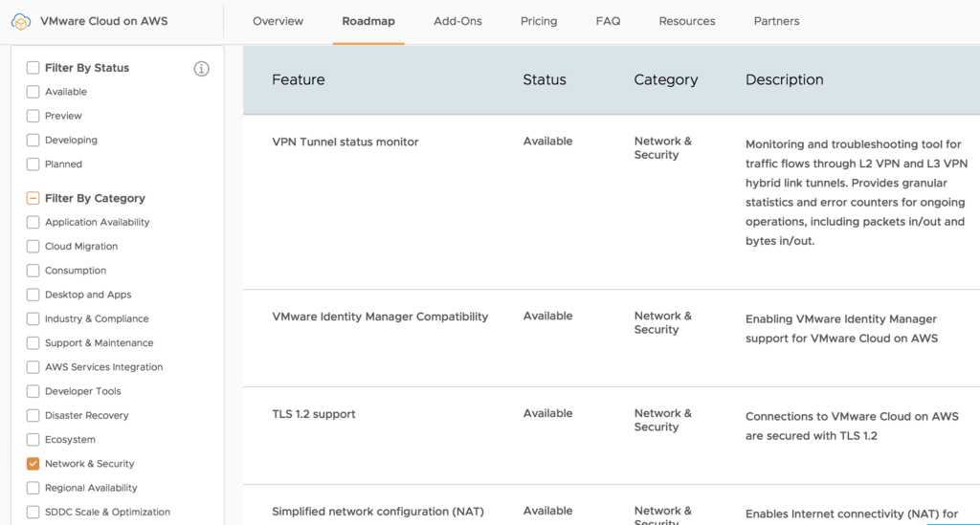Toggle the Filter By Category checkbox

(x=33, y=199)
